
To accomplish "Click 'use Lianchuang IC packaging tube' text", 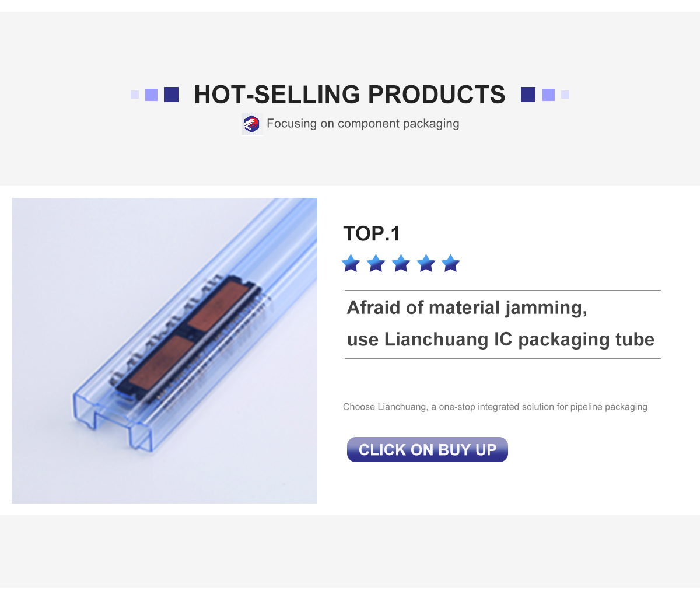I will (x=501, y=340).
